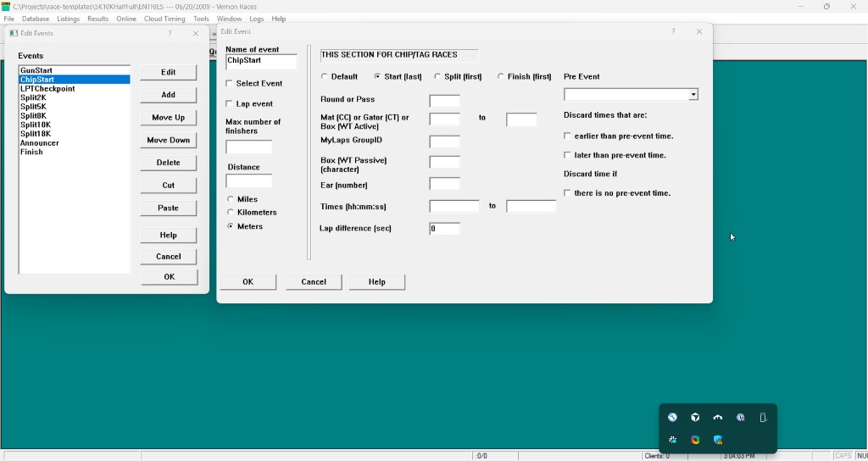Click the Add button

point(169,95)
